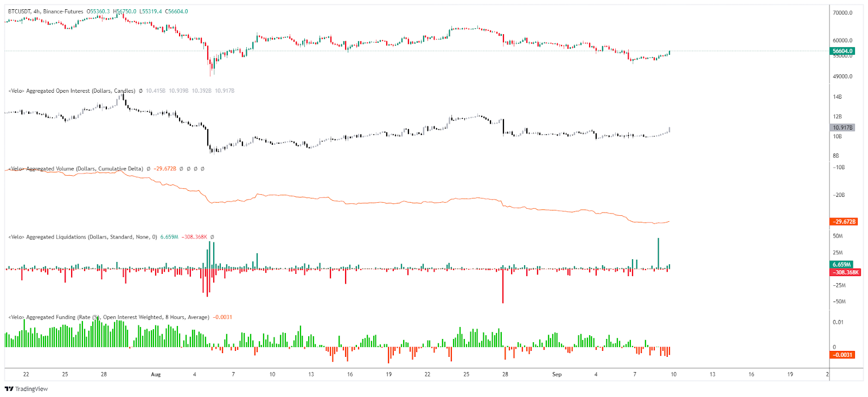Click the green 56604.0 current price label
The image size is (868, 397).
pos(843,51)
